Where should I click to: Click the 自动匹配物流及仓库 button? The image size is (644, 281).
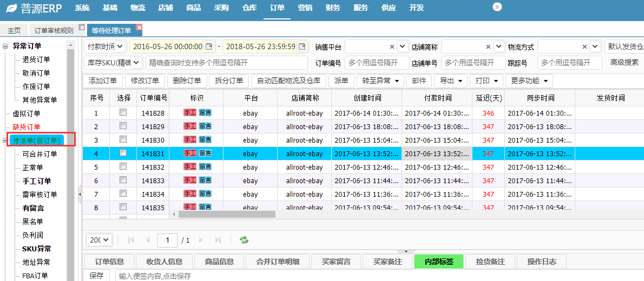pyautogui.click(x=288, y=81)
